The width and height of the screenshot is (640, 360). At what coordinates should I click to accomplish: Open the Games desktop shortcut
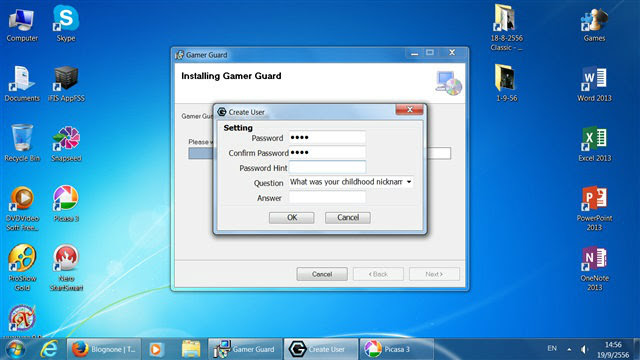pyautogui.click(x=594, y=25)
